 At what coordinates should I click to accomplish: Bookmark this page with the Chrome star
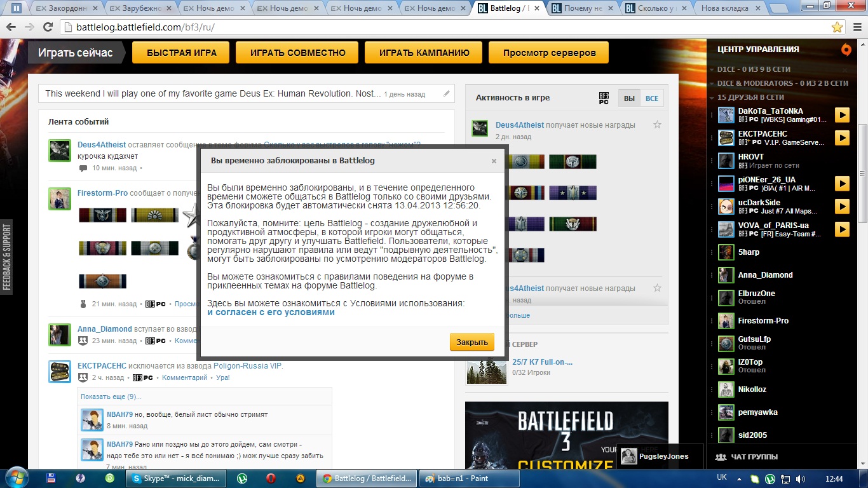point(837,27)
